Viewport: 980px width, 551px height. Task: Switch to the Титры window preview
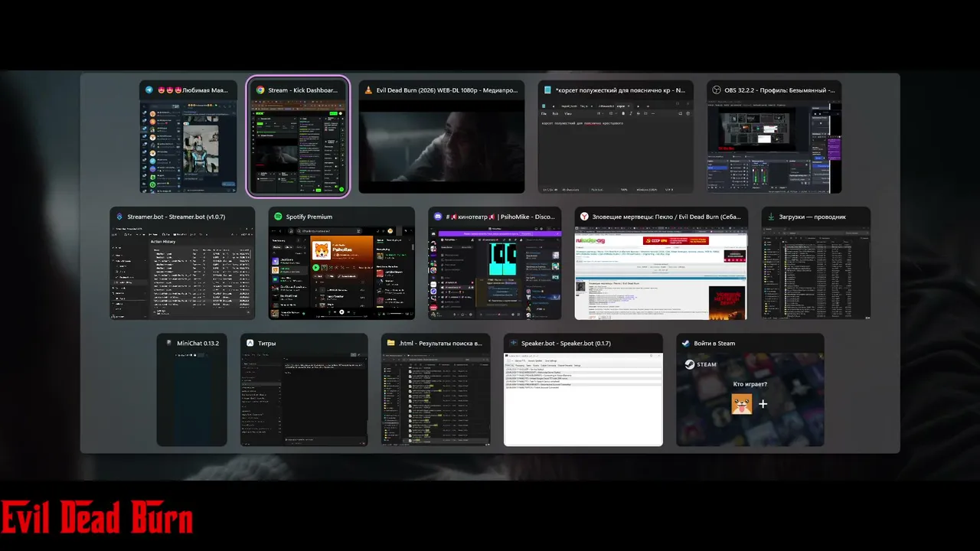(304, 400)
